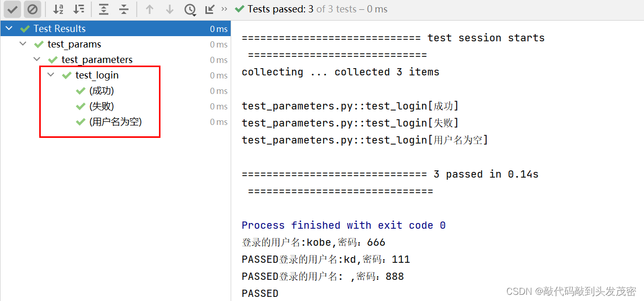Expand all test tree nodes
Viewport: 644px width, 301px height.
tap(104, 9)
